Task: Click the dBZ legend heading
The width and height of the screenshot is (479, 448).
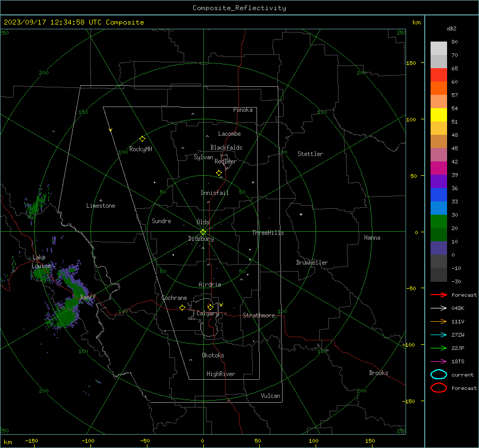Action: coord(451,29)
